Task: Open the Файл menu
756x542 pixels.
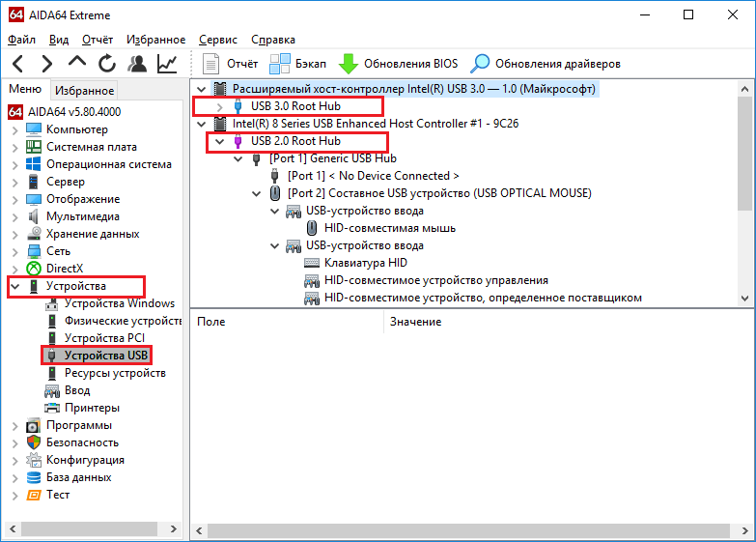Action: (21, 40)
